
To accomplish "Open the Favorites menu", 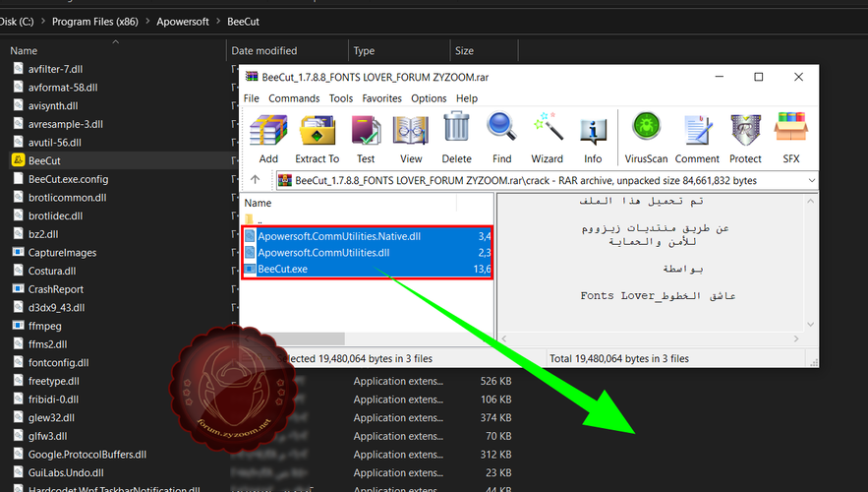I will point(382,98).
